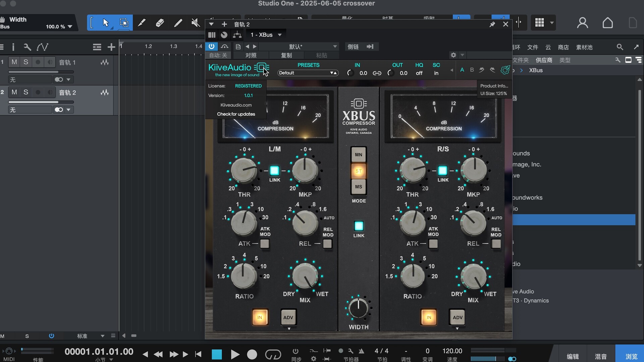Viewport: 644px width, 362px height.
Task: Redo with the XBus redo arrow
Action: [x=492, y=70]
